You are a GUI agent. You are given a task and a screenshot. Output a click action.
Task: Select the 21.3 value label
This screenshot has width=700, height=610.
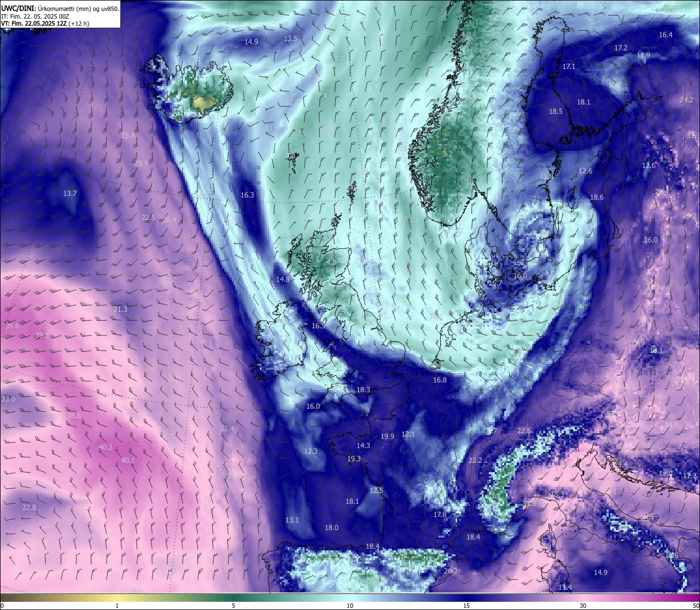pos(120,310)
